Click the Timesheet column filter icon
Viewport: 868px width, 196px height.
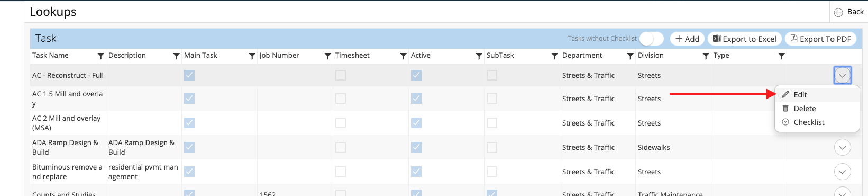404,56
